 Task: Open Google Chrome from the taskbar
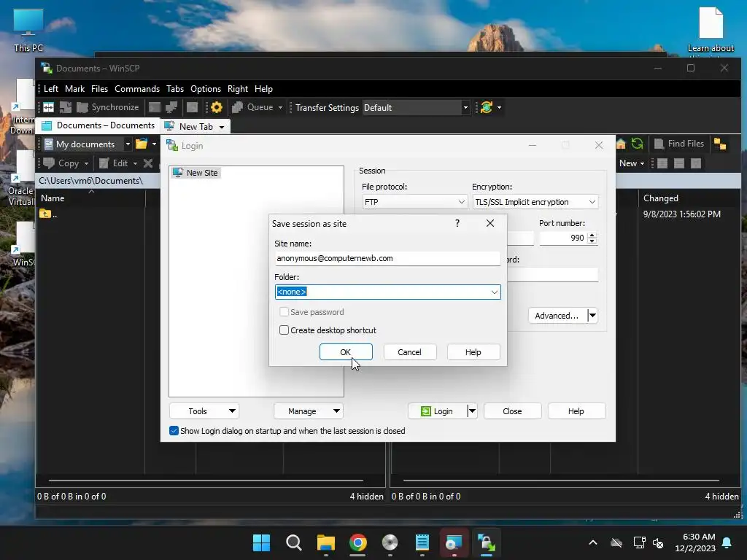(x=358, y=542)
